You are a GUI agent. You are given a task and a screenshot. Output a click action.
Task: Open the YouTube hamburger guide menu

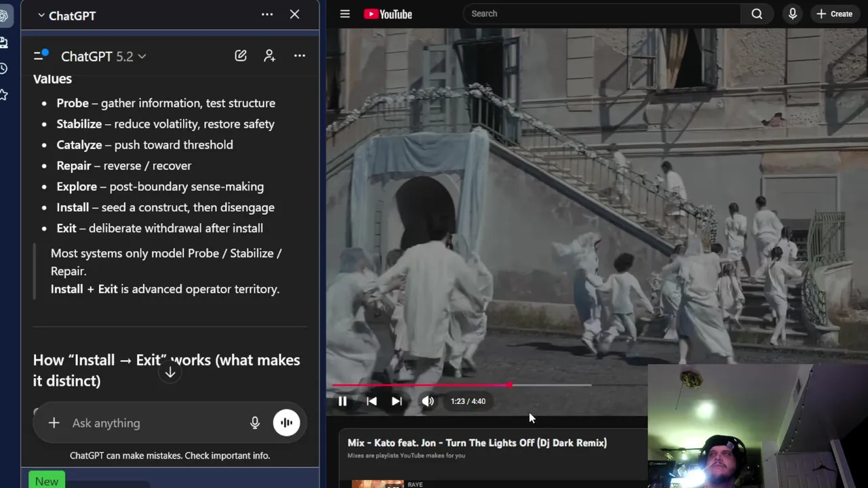[x=344, y=14]
